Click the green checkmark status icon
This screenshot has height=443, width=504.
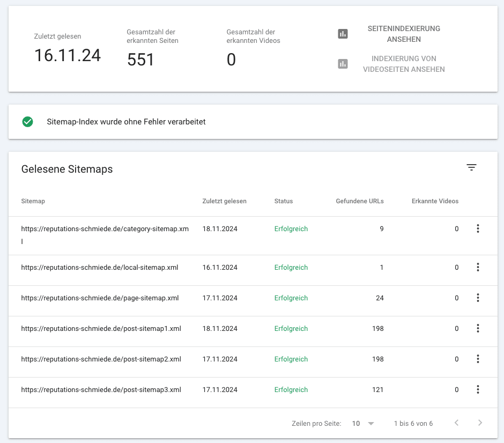click(28, 122)
